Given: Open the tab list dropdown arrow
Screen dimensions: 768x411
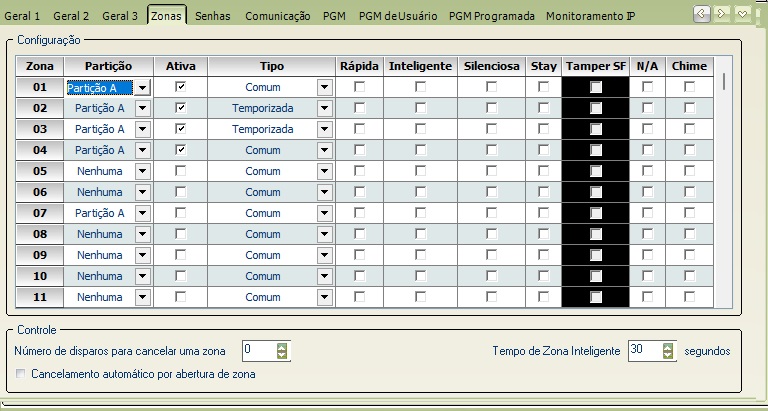Looking at the screenshot, I should click(x=743, y=14).
